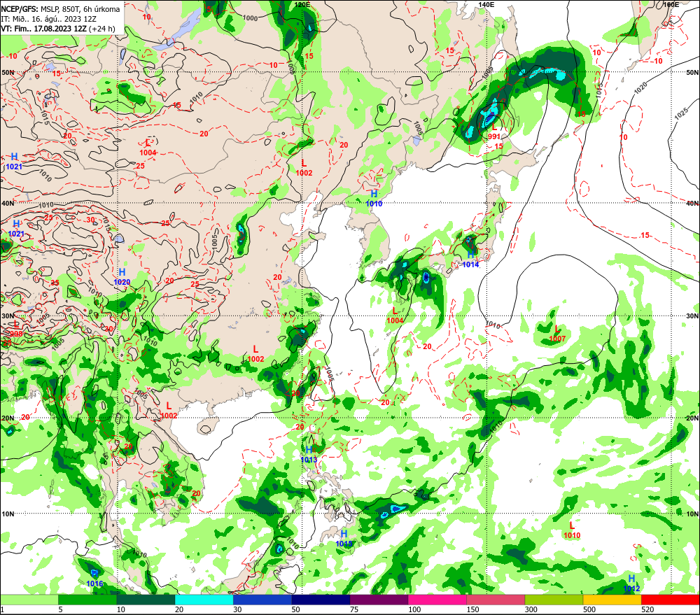Click the H 1015 high pressure label

344,539
